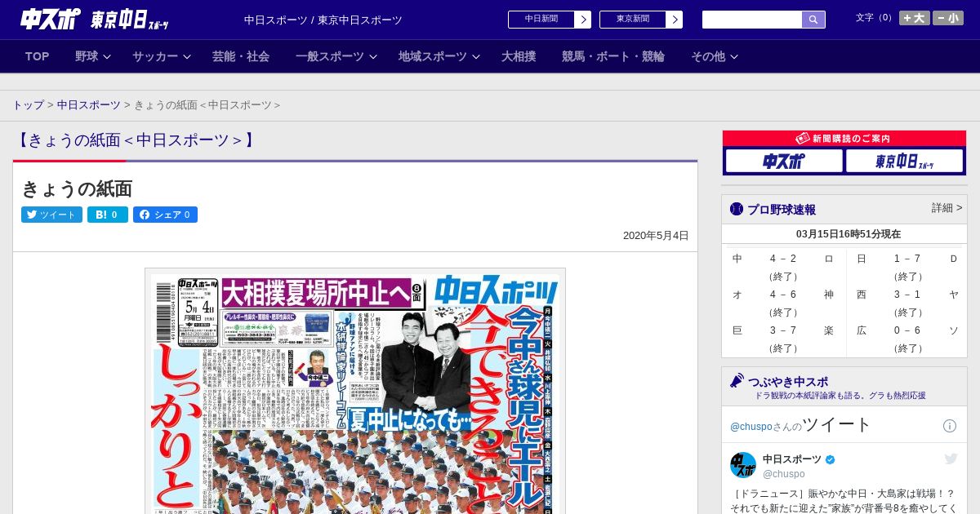Image resolution: width=980 pixels, height=514 pixels.
Task: Bookmark with the Hatena B! button
Action: (108, 215)
